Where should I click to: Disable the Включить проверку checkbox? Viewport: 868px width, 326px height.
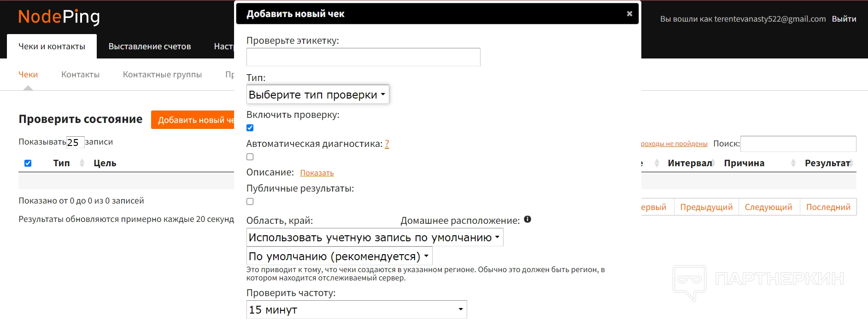250,128
